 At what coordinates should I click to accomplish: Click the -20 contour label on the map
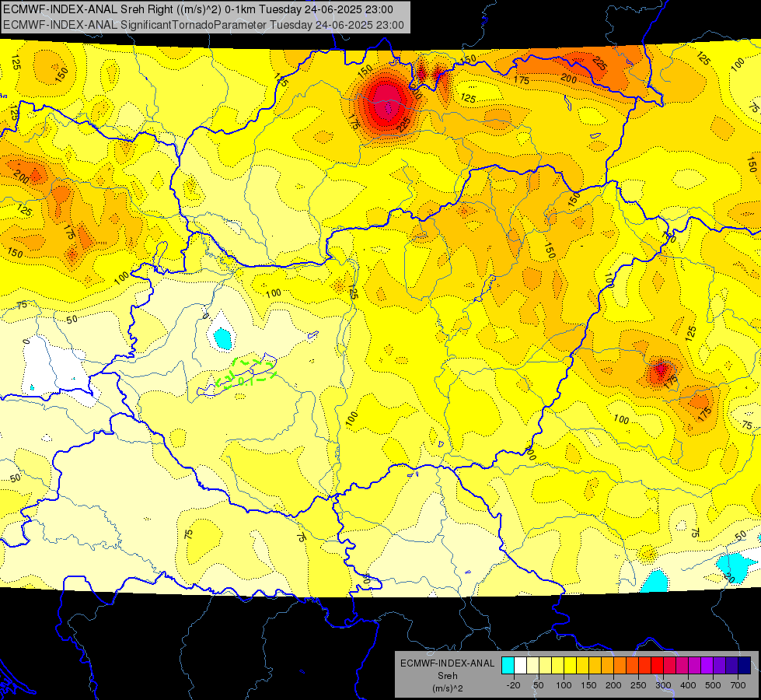tap(729, 577)
